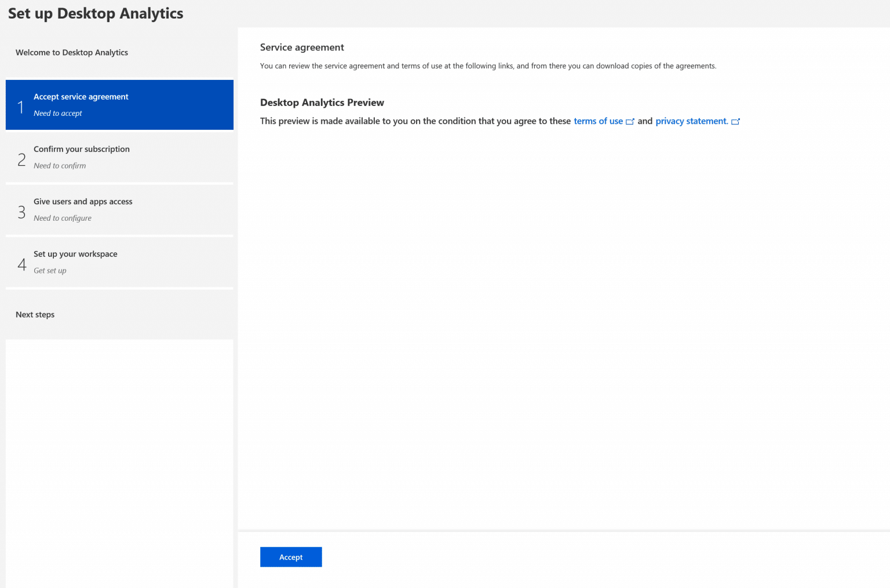Click the Need to configure status text
Screen dimensions: 890x588
pos(63,218)
